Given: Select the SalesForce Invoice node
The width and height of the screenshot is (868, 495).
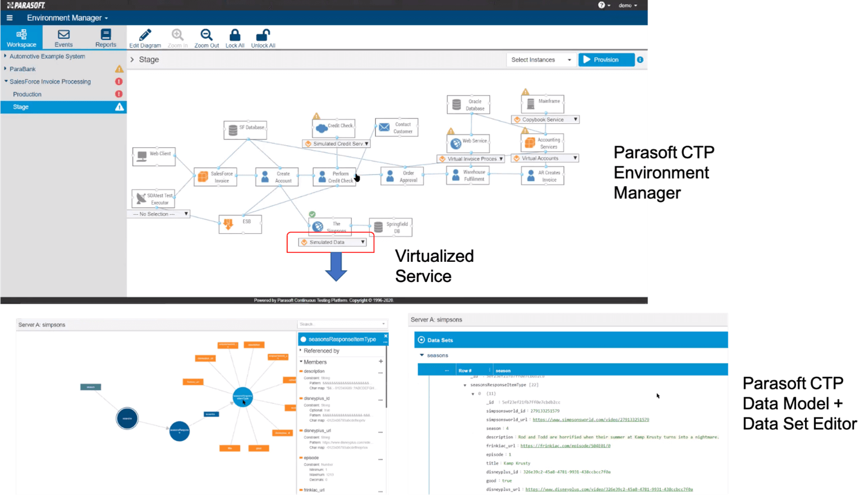Looking at the screenshot, I should pyautogui.click(x=215, y=177).
